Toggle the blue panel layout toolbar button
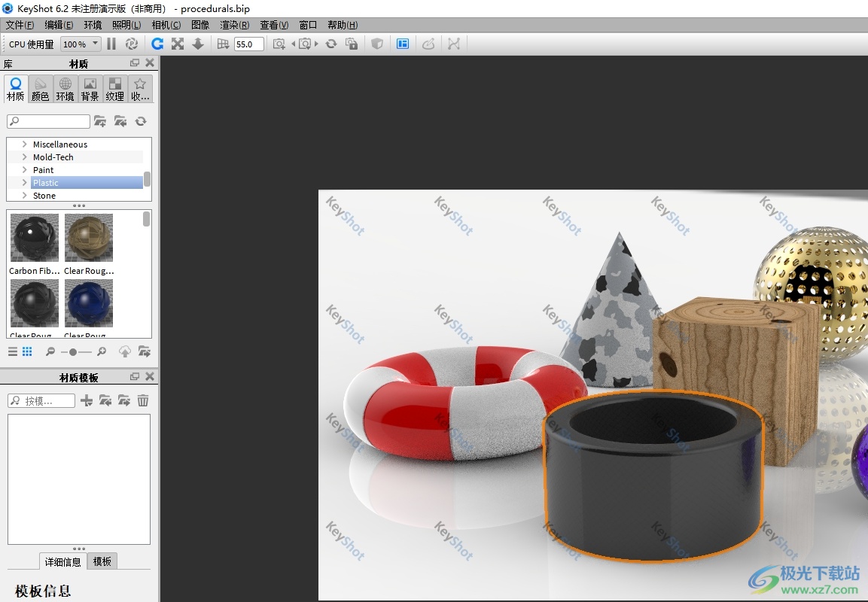The width and height of the screenshot is (868, 602). (x=403, y=44)
